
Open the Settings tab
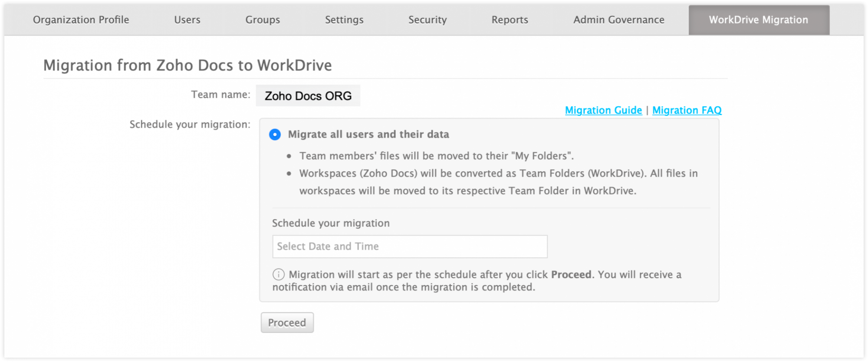click(344, 20)
